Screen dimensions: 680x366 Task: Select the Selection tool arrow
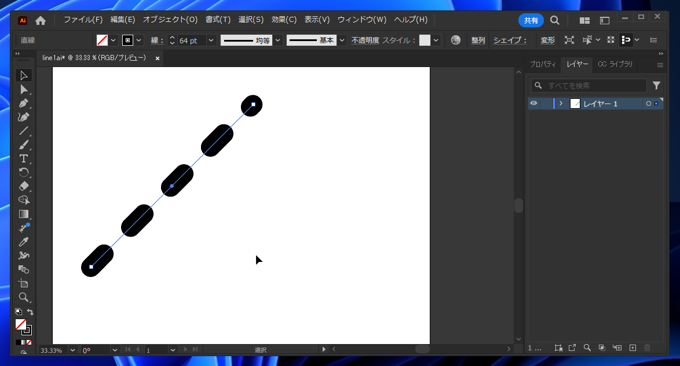point(24,75)
